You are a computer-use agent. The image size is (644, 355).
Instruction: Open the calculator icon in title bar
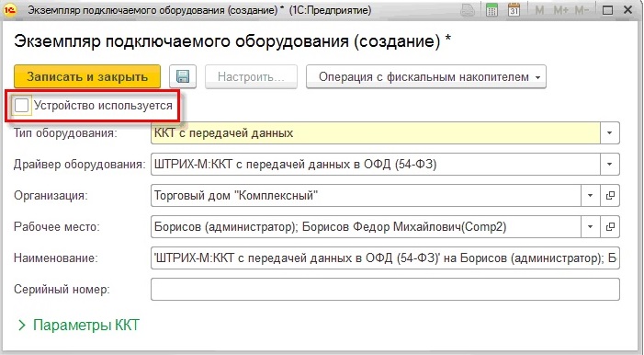click(491, 10)
